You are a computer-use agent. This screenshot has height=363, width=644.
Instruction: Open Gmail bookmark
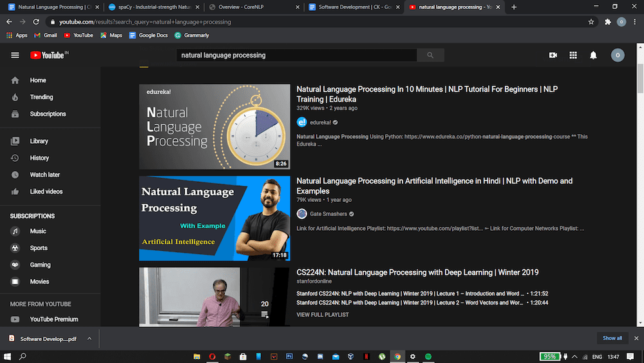[46, 35]
